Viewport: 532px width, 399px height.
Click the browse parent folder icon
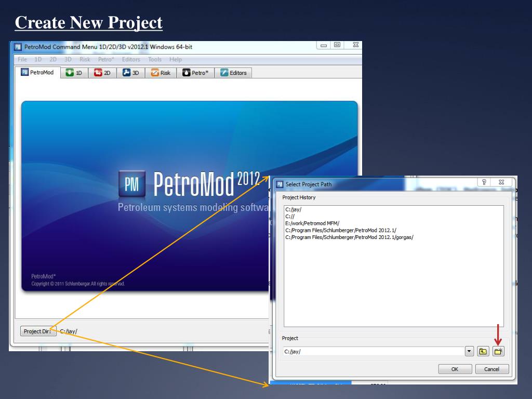click(483, 352)
